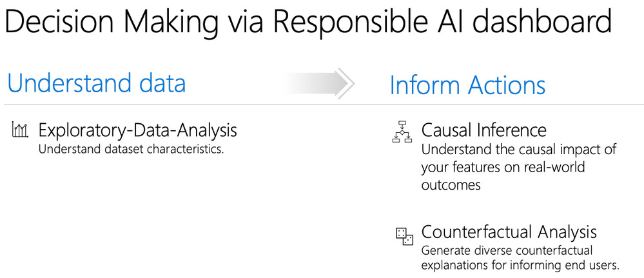
Task: Click the gray arrow between the headings
Action: coord(318,83)
